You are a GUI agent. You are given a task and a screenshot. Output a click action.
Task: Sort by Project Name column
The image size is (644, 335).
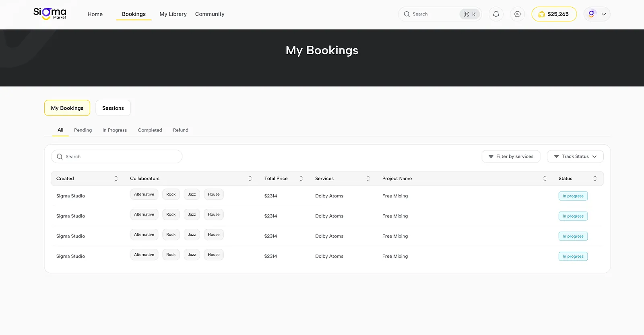545,179
